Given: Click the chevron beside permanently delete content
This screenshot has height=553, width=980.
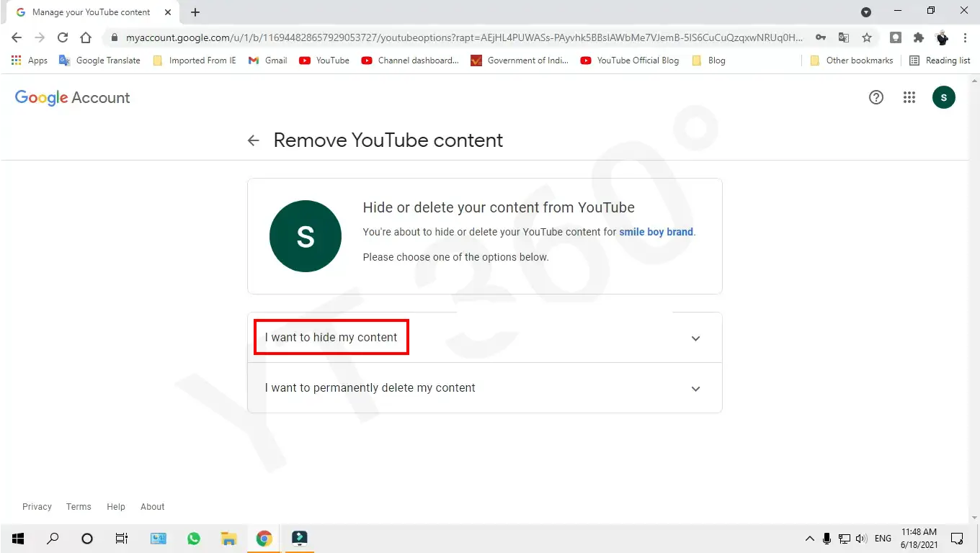Looking at the screenshot, I should tap(695, 389).
